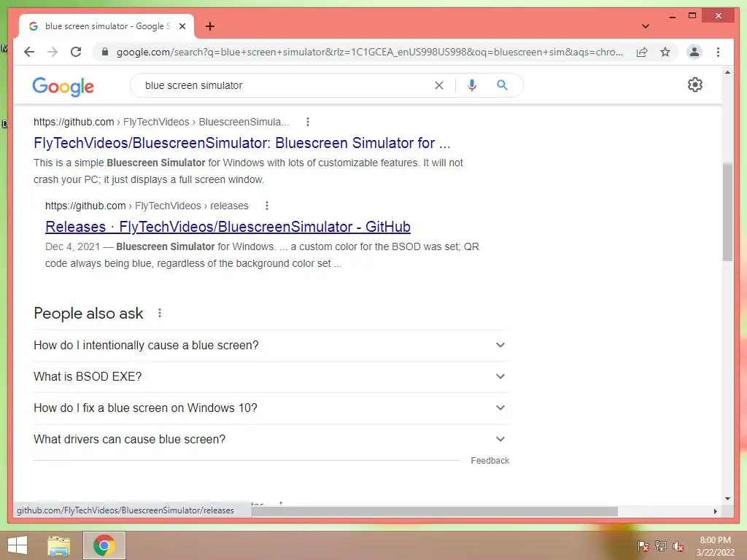Go back with Chrome back arrow
747x560 pixels.
29,52
